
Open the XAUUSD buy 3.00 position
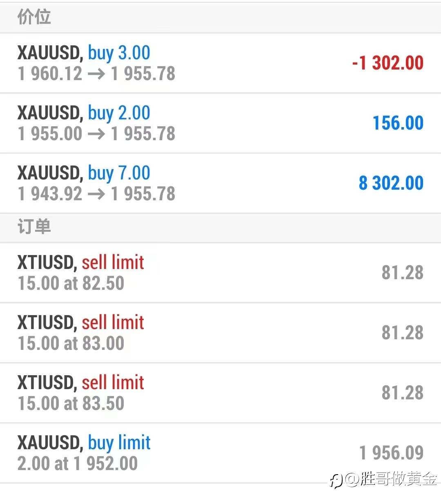(220, 63)
